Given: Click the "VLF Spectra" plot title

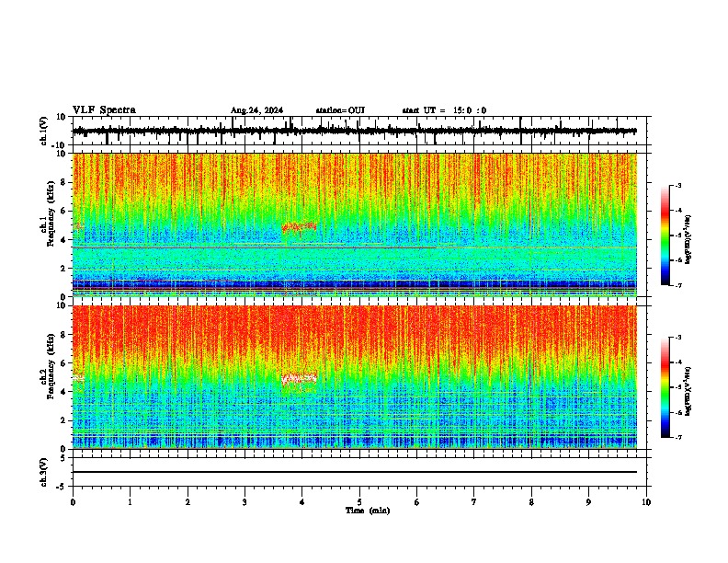Looking at the screenshot, I should [x=104, y=110].
